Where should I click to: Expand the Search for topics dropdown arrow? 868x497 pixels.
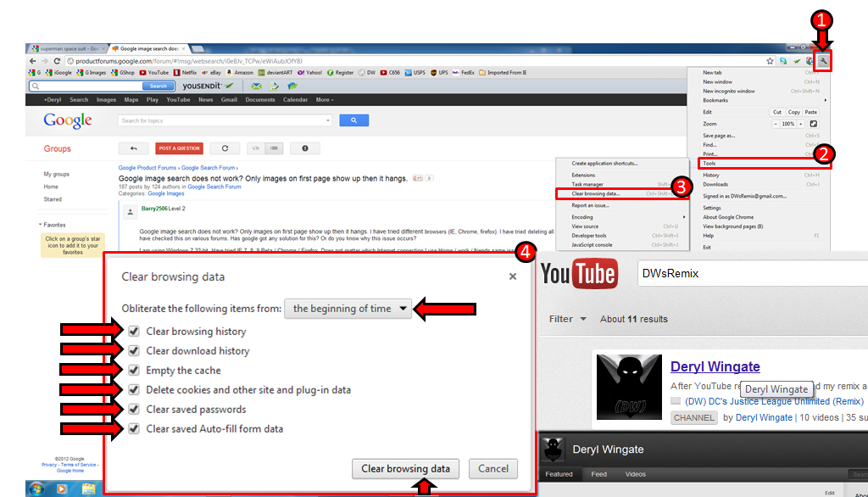328,120
